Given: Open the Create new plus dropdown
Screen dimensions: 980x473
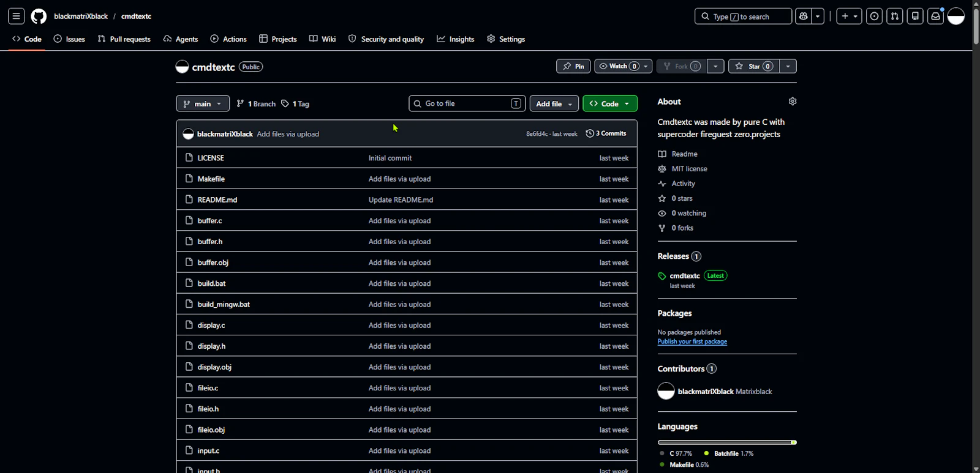Looking at the screenshot, I should [850, 17].
